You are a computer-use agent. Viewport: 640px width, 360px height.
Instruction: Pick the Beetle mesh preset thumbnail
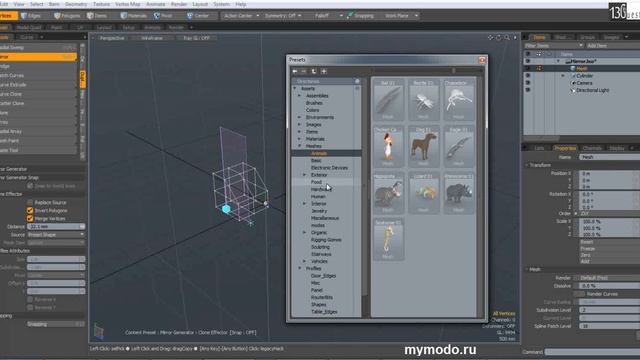(423, 100)
